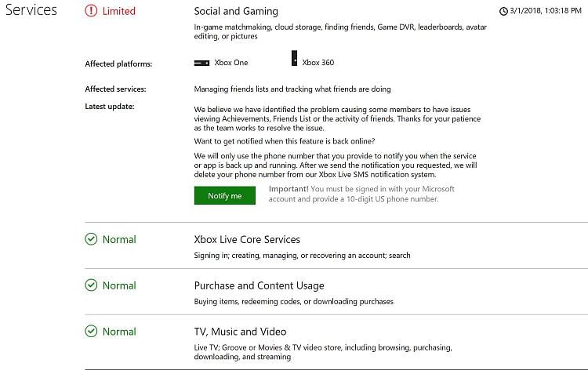Expand the TV, Music and Video section

[x=240, y=332]
